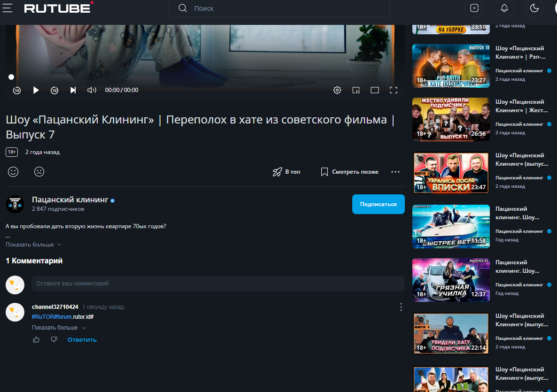This screenshot has width=557, height=392.
Task: Open player settings gear
Action: coord(337,90)
